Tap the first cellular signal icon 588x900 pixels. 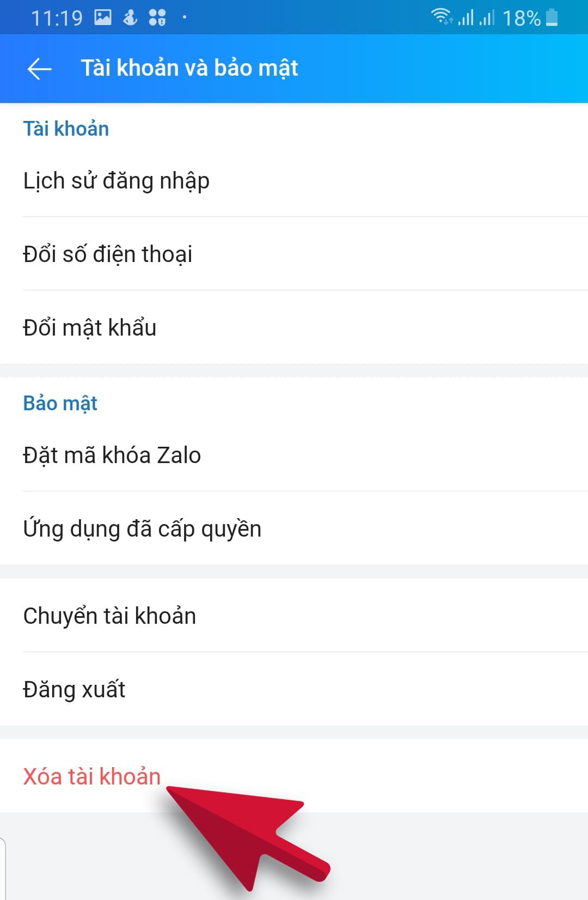pyautogui.click(x=465, y=17)
